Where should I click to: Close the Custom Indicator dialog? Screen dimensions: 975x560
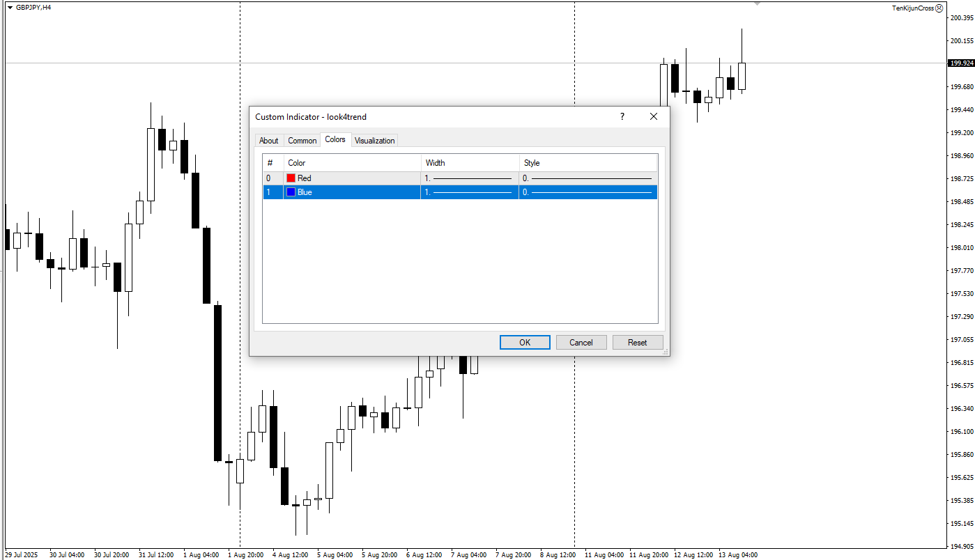(x=654, y=117)
